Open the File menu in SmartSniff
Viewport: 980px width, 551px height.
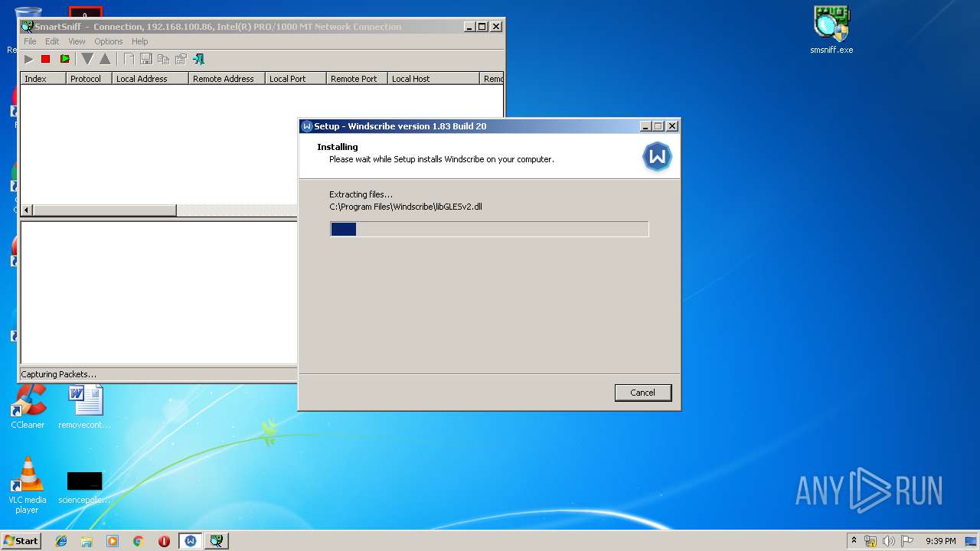[30, 41]
